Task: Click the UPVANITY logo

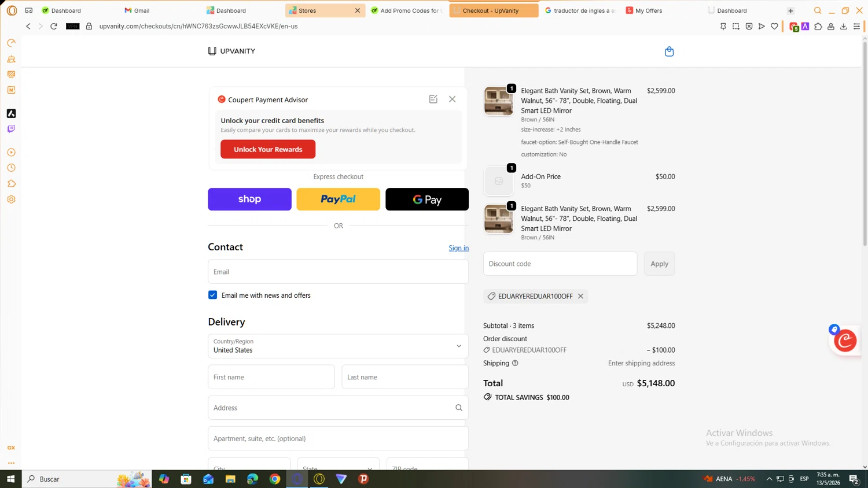Action: point(231,51)
